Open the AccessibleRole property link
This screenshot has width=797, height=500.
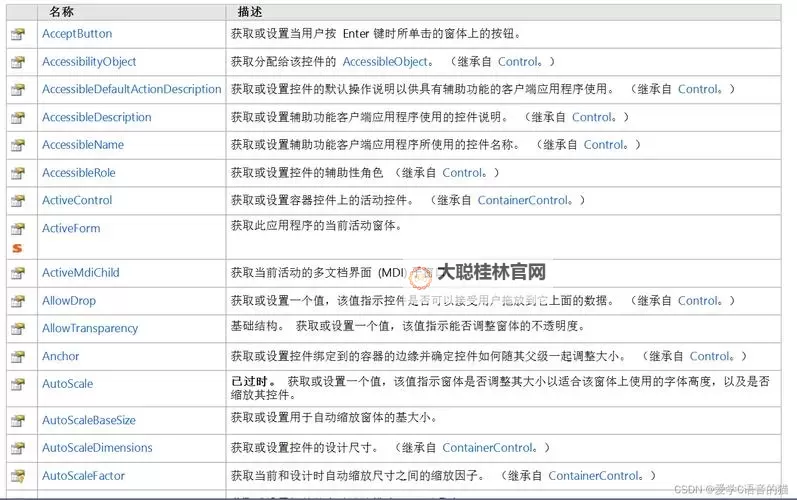pos(79,173)
